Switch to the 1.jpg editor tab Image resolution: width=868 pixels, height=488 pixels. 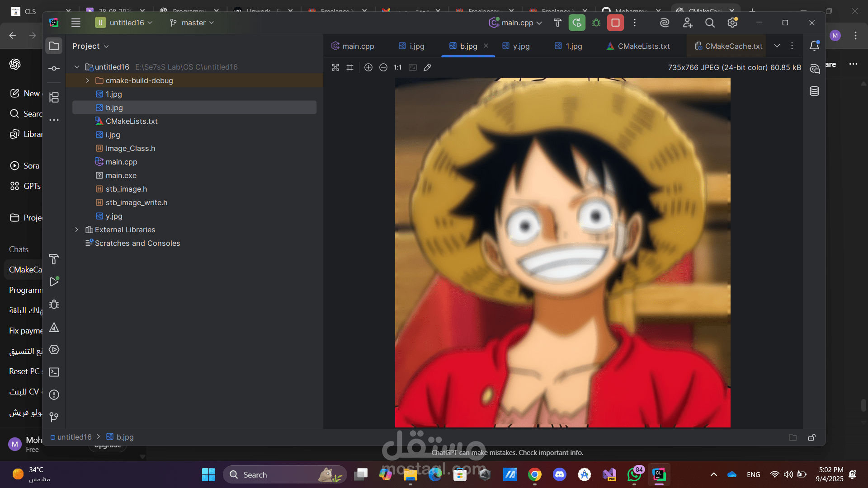click(568, 46)
